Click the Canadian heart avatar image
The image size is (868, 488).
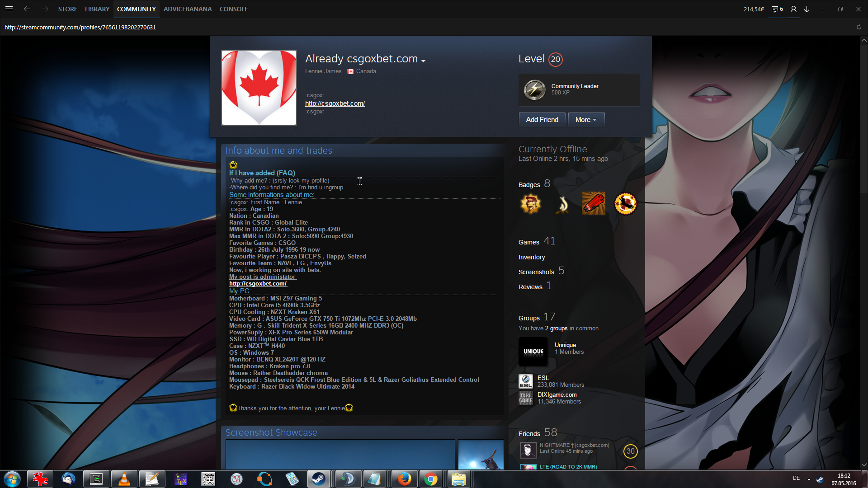(259, 88)
